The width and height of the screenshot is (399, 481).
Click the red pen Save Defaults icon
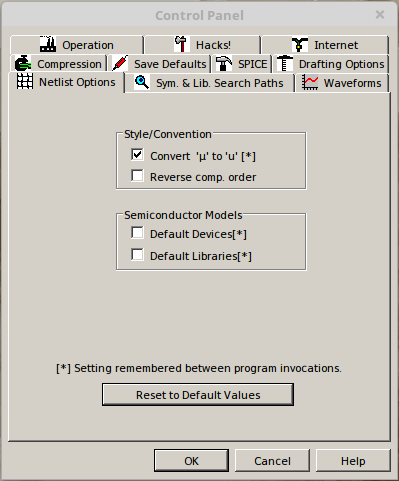(120, 63)
